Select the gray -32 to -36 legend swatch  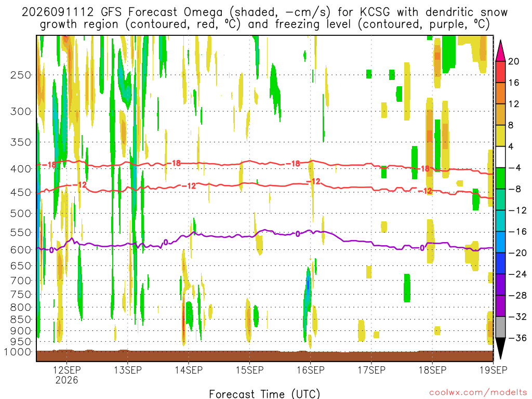[500, 327]
